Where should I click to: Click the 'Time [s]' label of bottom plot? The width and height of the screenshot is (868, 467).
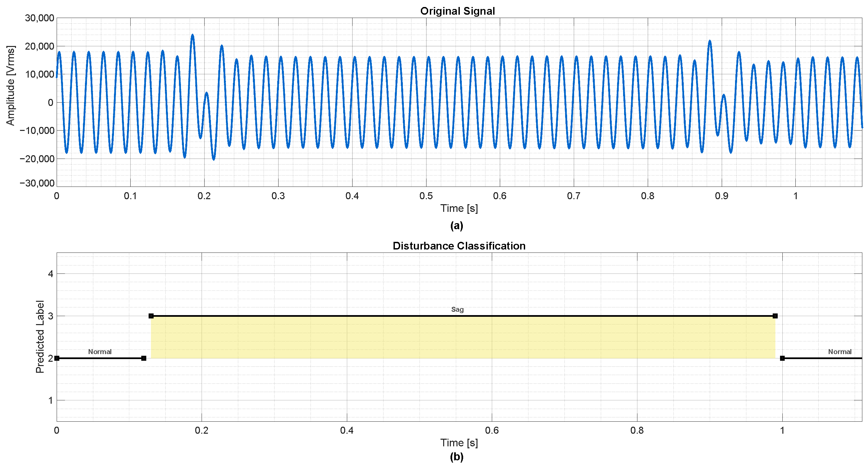pos(459,442)
